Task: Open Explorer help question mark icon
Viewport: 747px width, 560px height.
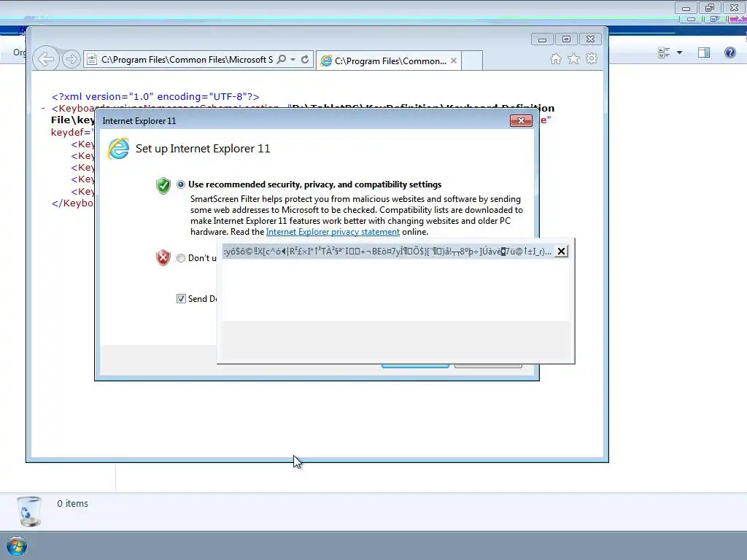Action: tap(729, 52)
